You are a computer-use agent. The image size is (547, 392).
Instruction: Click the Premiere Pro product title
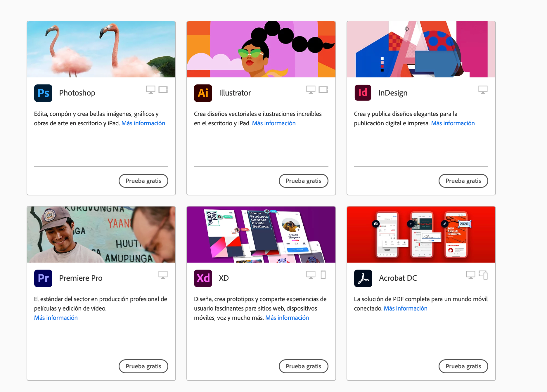coord(81,278)
